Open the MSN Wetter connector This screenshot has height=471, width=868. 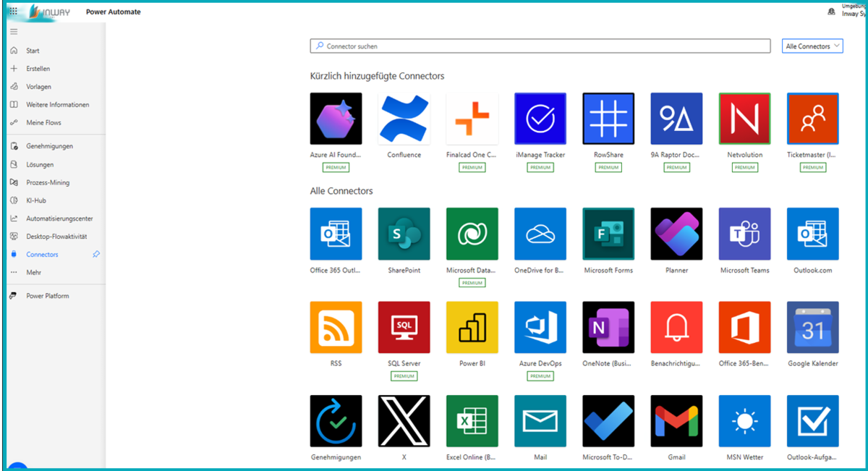(x=744, y=421)
